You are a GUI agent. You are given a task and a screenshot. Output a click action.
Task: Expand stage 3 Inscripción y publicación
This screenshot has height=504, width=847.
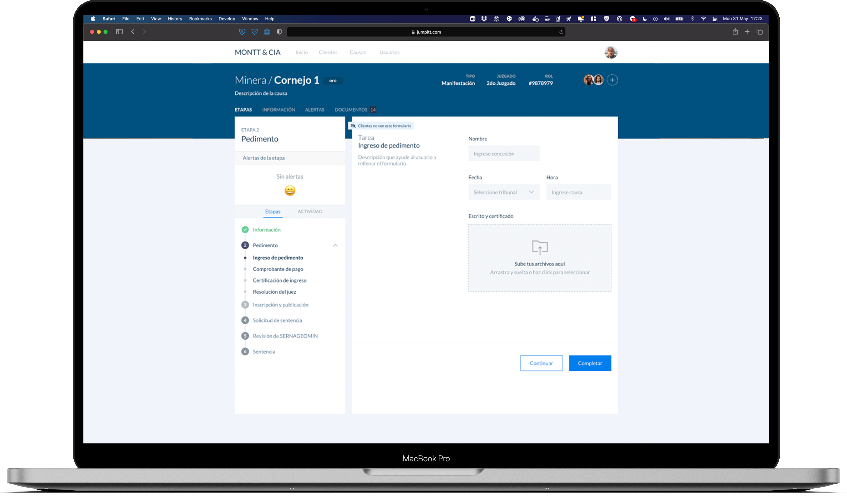click(280, 305)
